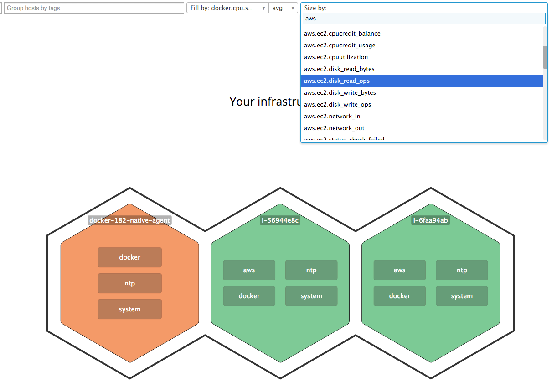The height and width of the screenshot is (392, 557).
Task: Click docker badge in host i-56944e8c
Action: coord(249,296)
